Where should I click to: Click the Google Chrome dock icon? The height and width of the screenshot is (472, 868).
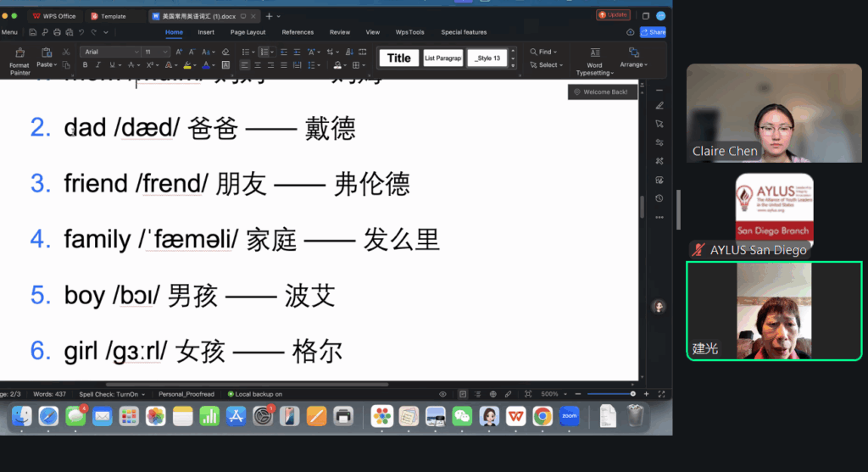[x=542, y=416]
